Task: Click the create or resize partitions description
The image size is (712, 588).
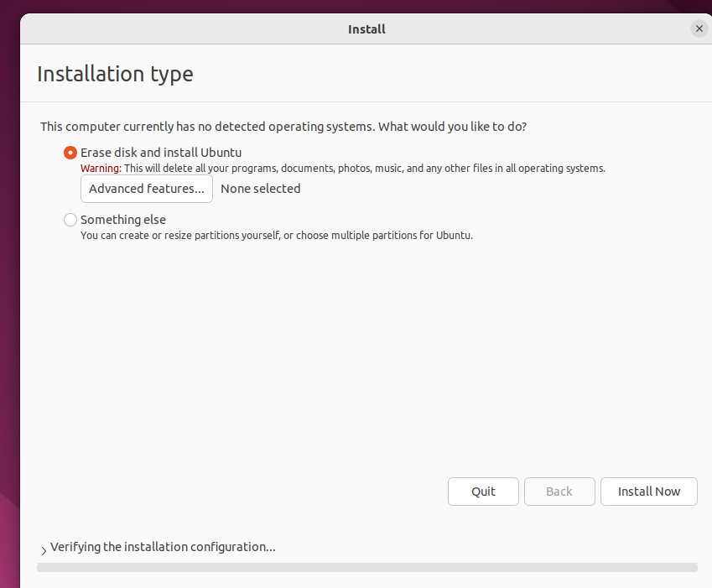Action: coord(277,236)
